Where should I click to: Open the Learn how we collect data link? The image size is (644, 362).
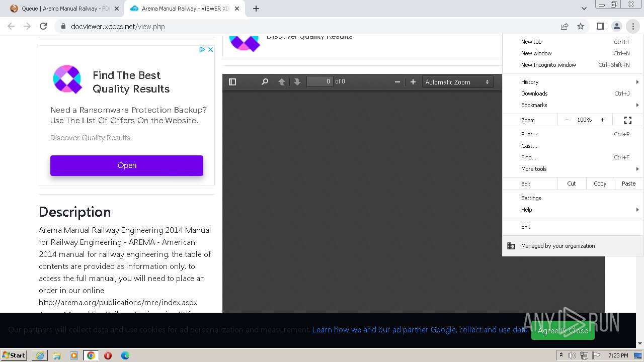[420, 330]
